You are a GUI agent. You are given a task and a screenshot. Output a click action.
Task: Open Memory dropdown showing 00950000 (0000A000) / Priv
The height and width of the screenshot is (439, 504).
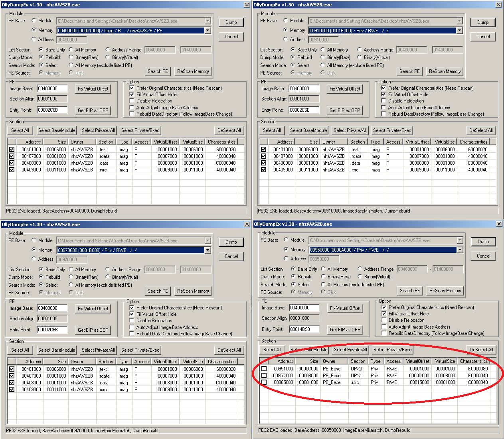[x=460, y=250]
